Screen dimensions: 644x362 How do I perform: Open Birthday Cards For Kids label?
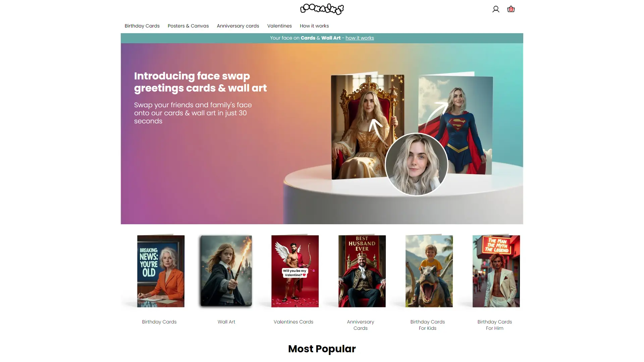pyautogui.click(x=428, y=325)
